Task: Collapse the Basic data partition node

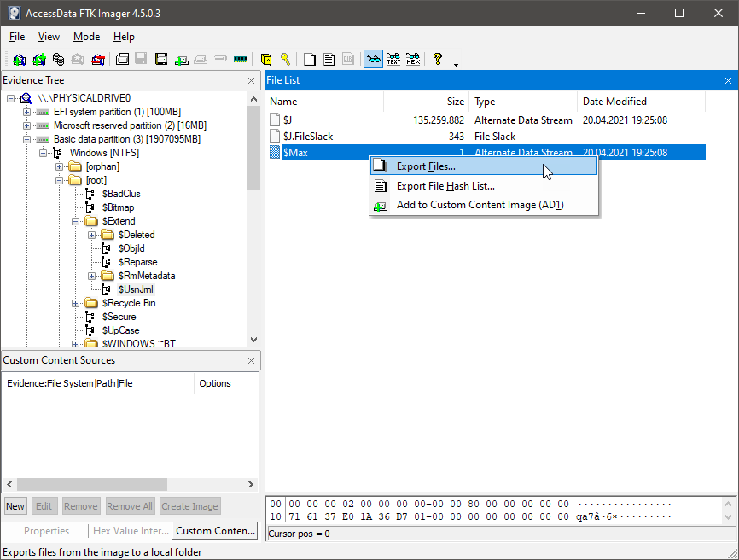Action: (x=26, y=139)
